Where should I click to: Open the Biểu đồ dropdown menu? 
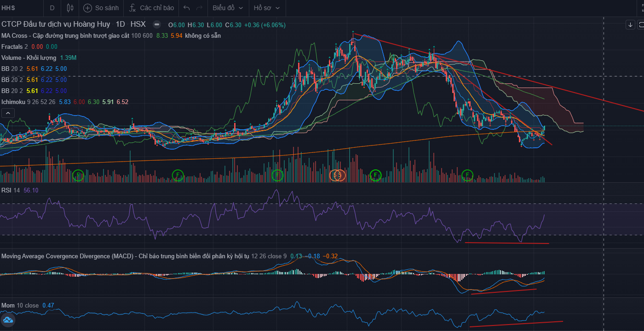(x=228, y=8)
